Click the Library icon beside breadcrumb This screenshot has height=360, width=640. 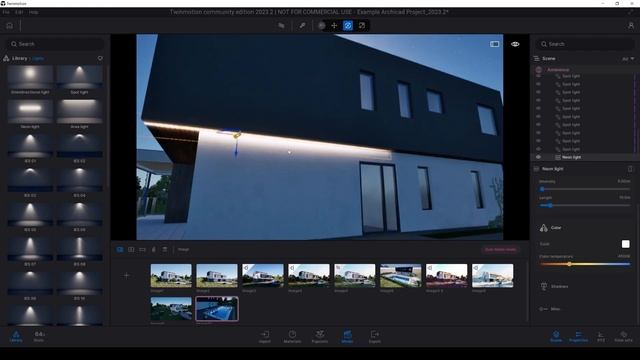pyautogui.click(x=6, y=58)
